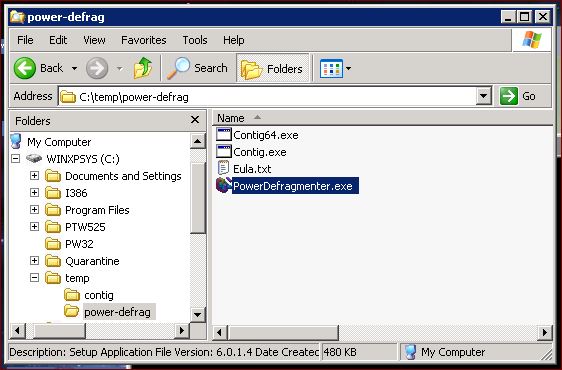Click file list scroll left arrow

[x=220, y=333]
